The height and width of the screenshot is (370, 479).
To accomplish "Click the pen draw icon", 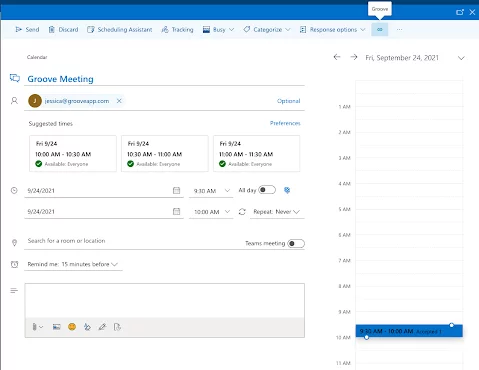I will 102,327.
